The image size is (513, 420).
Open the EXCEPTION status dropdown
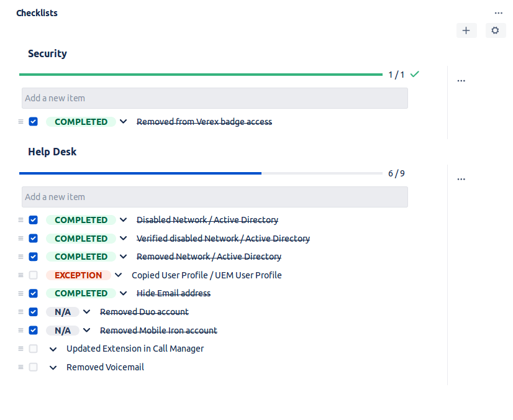click(118, 275)
